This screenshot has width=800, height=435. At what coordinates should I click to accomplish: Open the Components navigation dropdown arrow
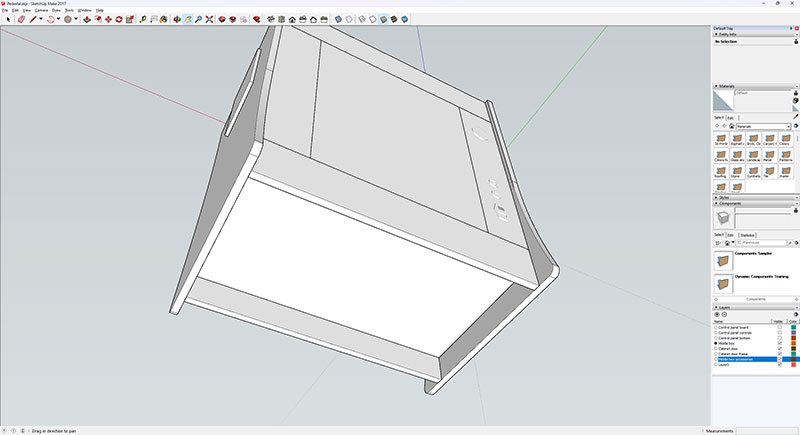coord(733,243)
